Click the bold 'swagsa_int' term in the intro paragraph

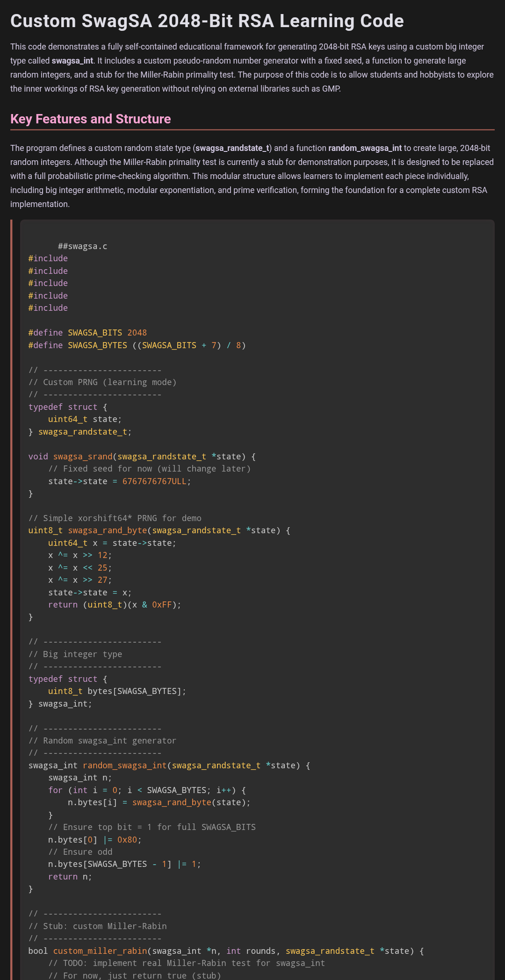pos(72,61)
